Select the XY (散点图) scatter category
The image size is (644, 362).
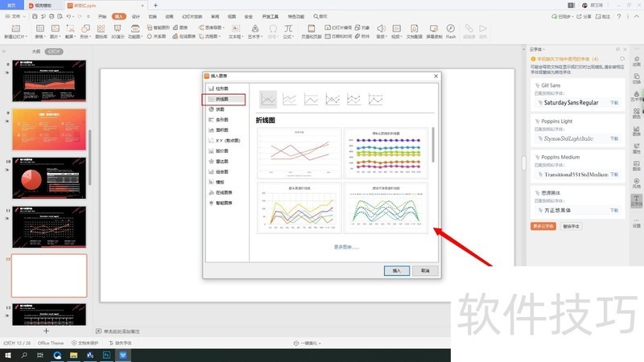(x=225, y=140)
